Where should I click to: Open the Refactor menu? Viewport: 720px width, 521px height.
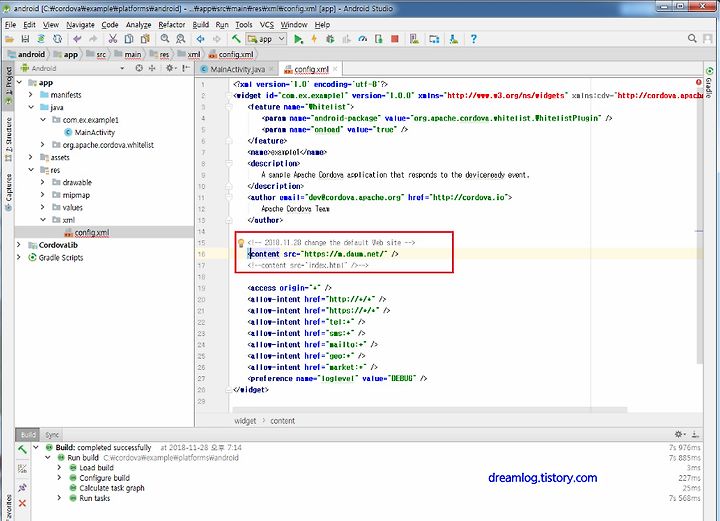click(x=172, y=25)
